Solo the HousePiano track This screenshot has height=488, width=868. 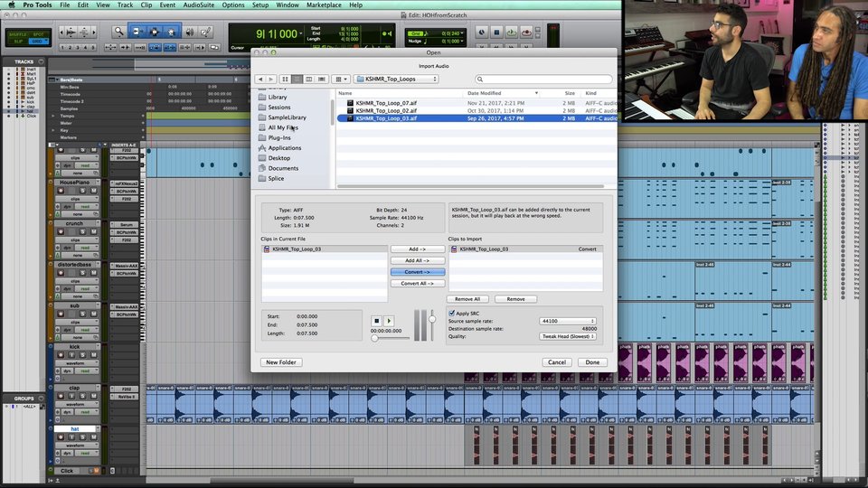click(82, 191)
